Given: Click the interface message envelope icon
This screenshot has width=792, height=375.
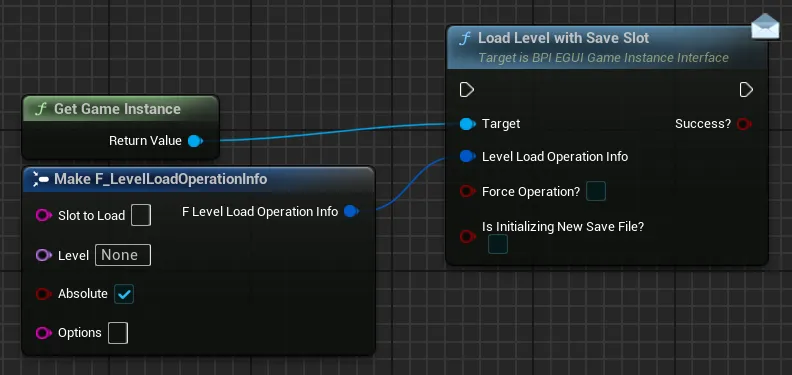Looking at the screenshot, I should [x=765, y=27].
